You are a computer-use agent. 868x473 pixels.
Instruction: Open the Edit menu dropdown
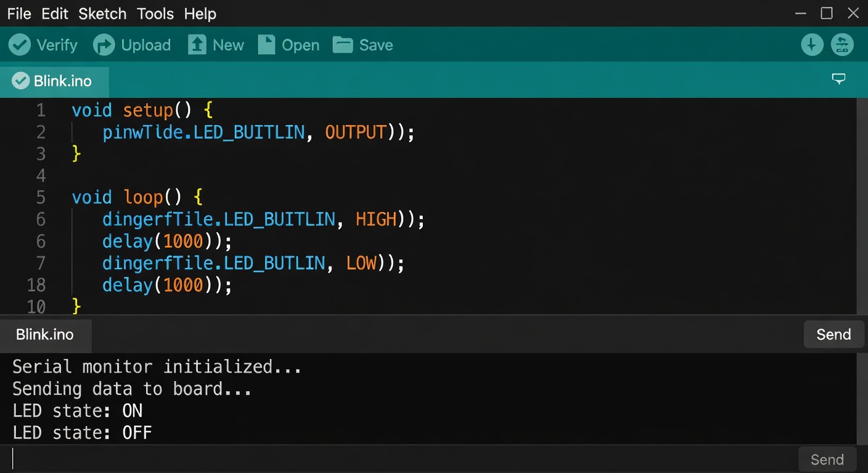pyautogui.click(x=54, y=13)
